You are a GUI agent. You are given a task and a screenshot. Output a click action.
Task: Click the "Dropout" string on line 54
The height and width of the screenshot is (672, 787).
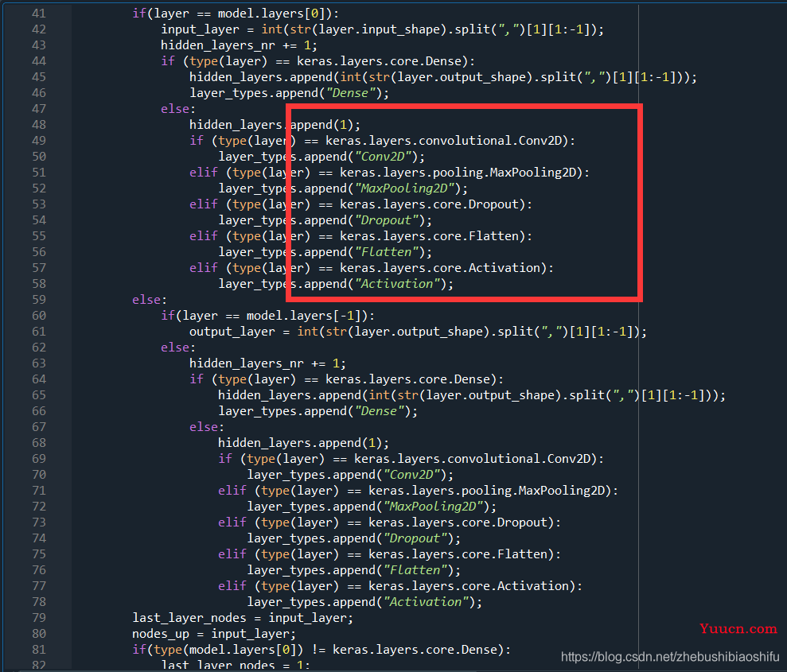pos(387,220)
